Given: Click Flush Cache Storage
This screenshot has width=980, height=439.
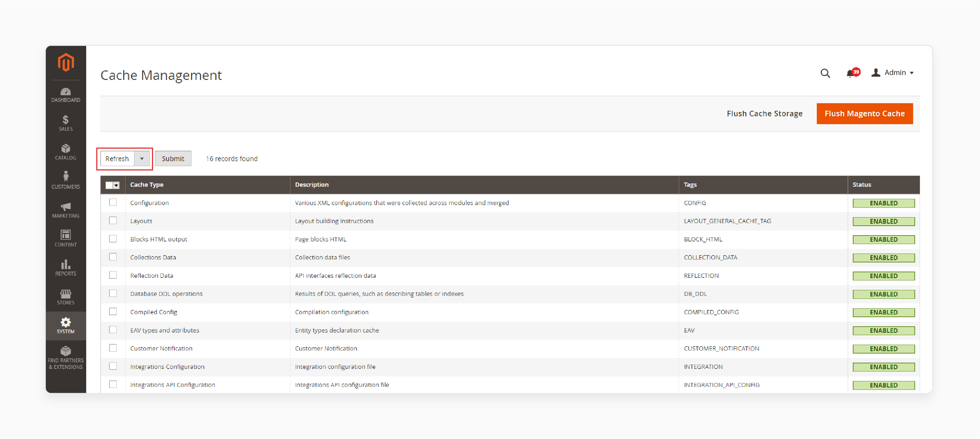Looking at the screenshot, I should tap(764, 114).
